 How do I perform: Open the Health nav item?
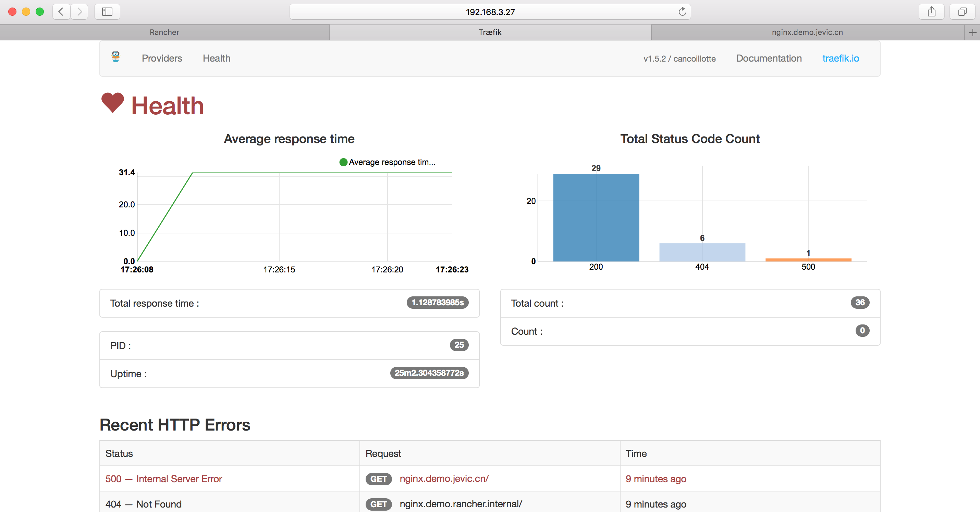pyautogui.click(x=217, y=58)
